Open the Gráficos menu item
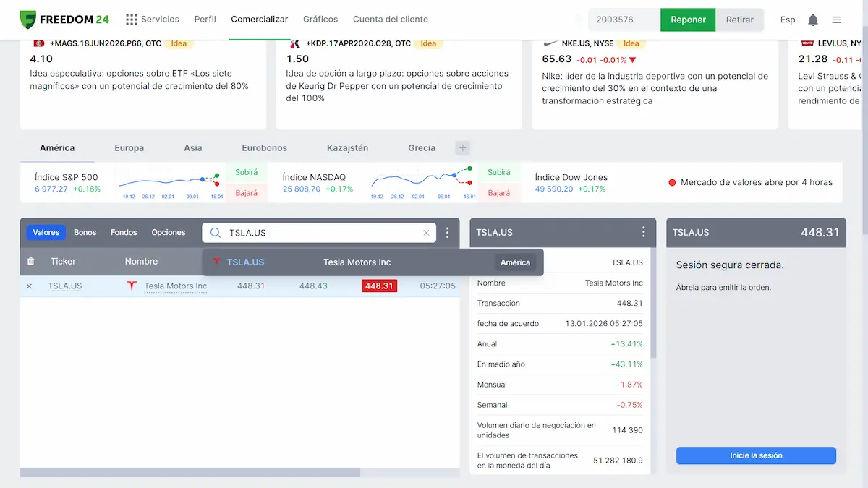Viewport: 868px width, 488px height. (320, 20)
